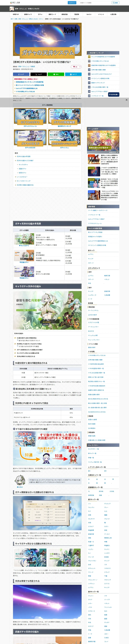The height and width of the screenshot is (644, 129).
Task: Open the 最強武器 nav tab
Action: 64,14
